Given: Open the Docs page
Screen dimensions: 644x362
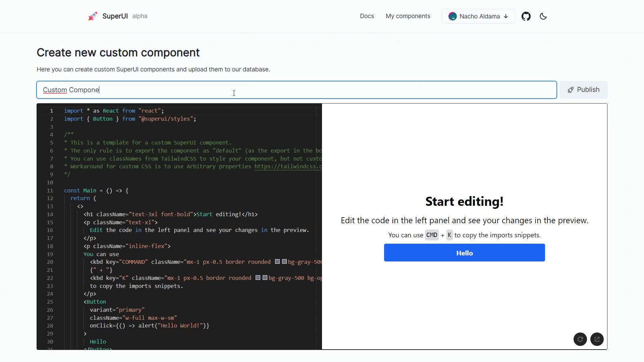Looking at the screenshot, I should [367, 16].
